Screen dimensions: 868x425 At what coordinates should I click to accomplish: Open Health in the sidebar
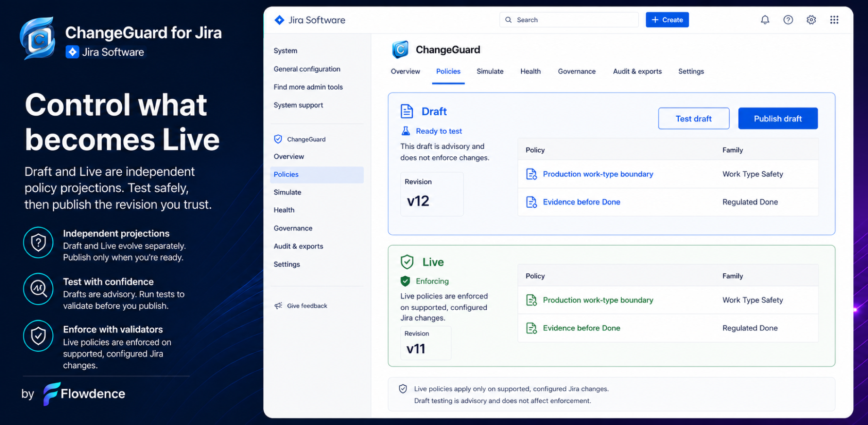[x=284, y=210]
